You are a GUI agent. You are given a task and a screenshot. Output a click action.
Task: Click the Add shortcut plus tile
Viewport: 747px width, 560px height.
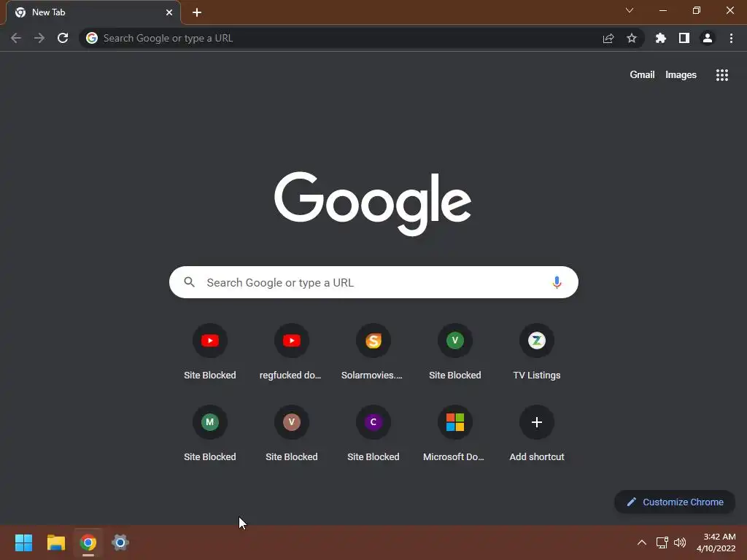[536, 434]
